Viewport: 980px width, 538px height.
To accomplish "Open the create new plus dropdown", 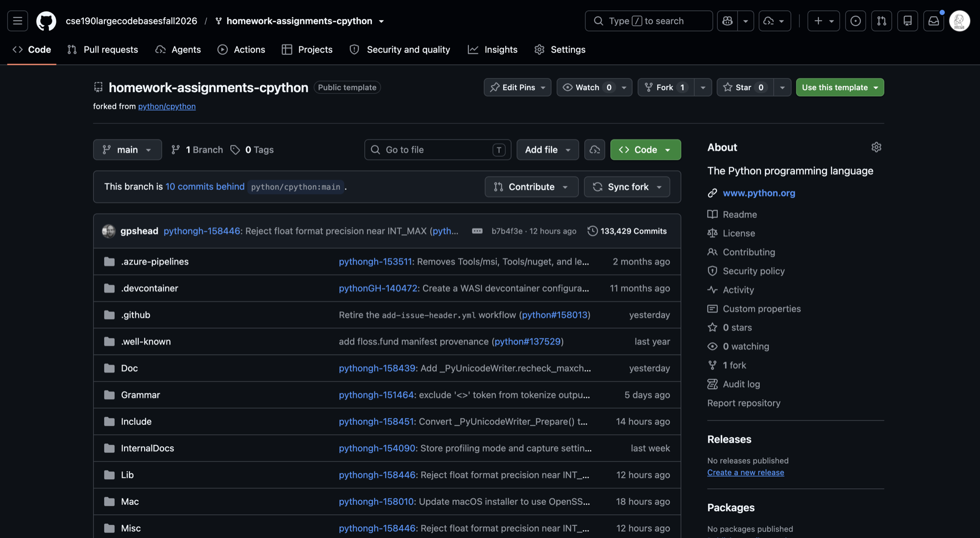I will click(x=824, y=21).
